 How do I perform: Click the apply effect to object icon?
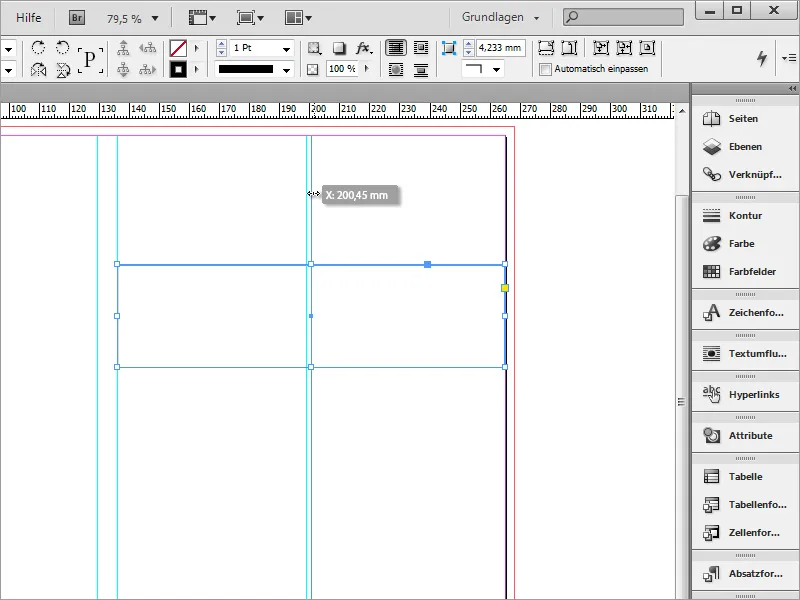point(314,48)
